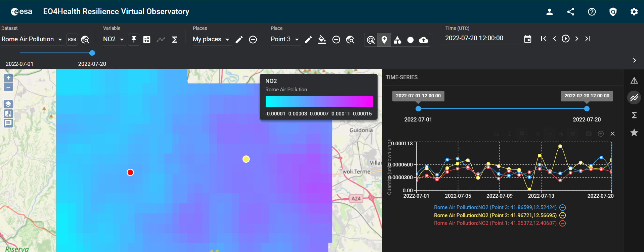Remove the Point 3 series from chart
Image resolution: width=644 pixels, height=252 pixels.
pos(562,207)
